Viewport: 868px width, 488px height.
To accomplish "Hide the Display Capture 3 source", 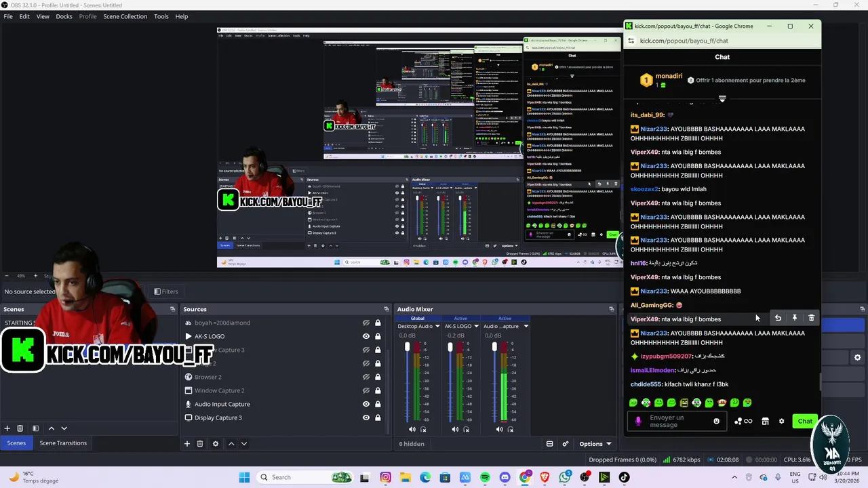I will [x=366, y=418].
